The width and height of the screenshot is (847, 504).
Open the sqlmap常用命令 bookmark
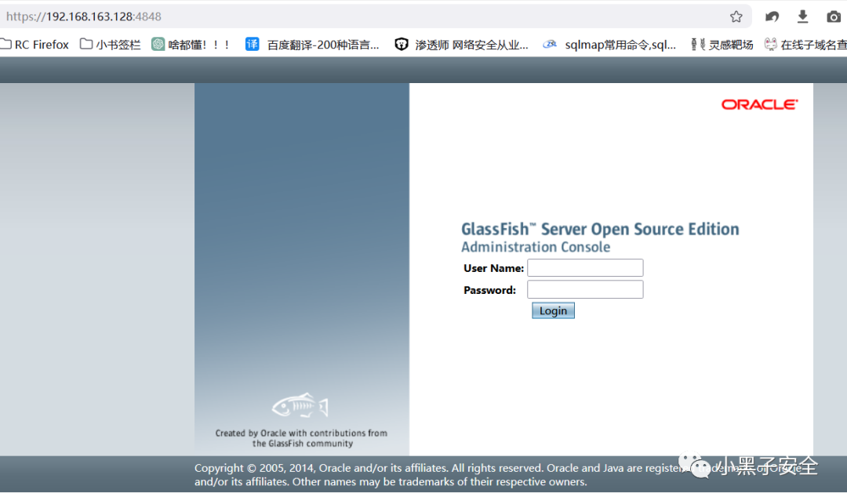[609, 44]
